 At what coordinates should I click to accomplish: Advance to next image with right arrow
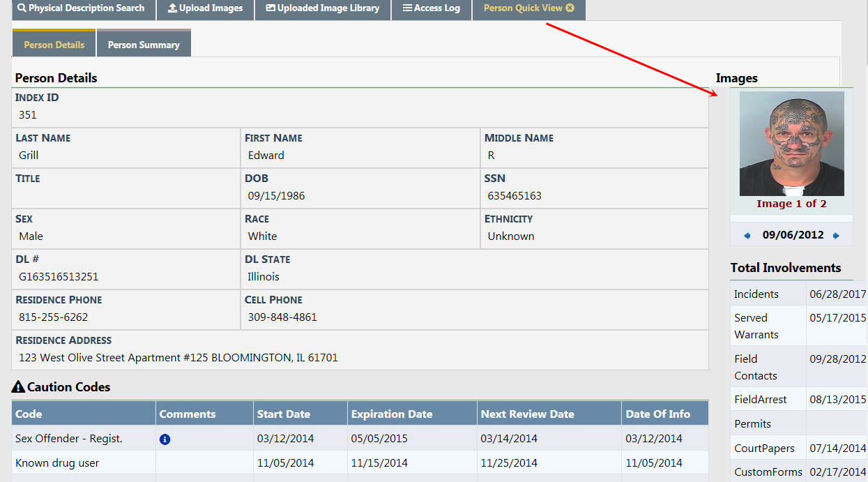tap(837, 236)
